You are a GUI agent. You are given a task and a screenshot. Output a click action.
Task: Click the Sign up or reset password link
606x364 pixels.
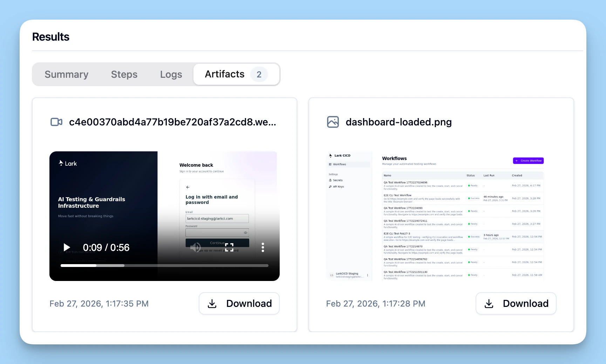pos(217,250)
